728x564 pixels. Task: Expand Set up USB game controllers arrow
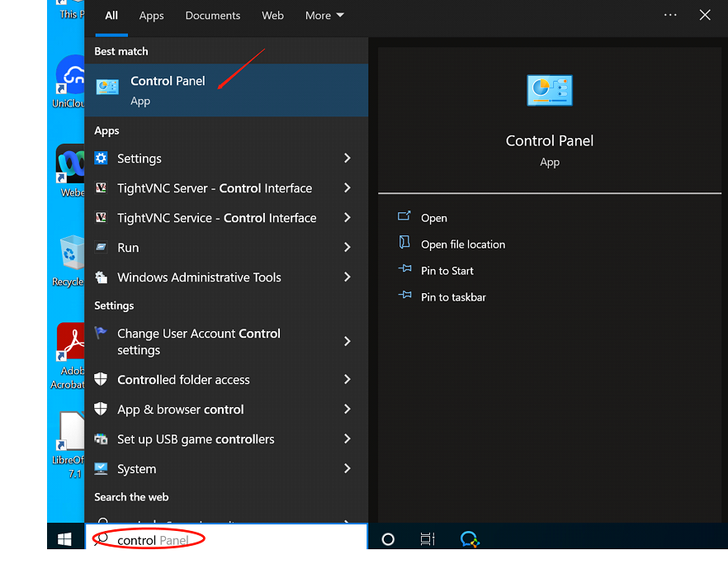[347, 439]
